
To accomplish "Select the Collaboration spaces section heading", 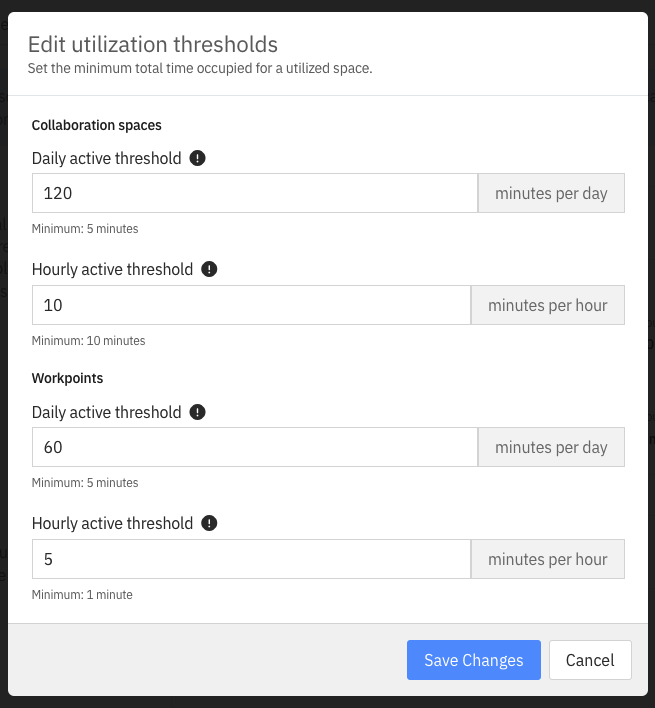I will 97,125.
